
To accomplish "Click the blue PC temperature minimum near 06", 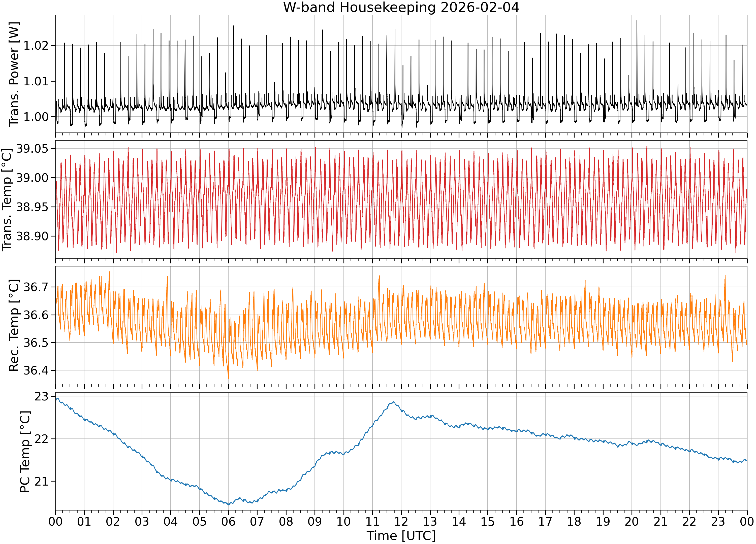I will pyautogui.click(x=229, y=504).
